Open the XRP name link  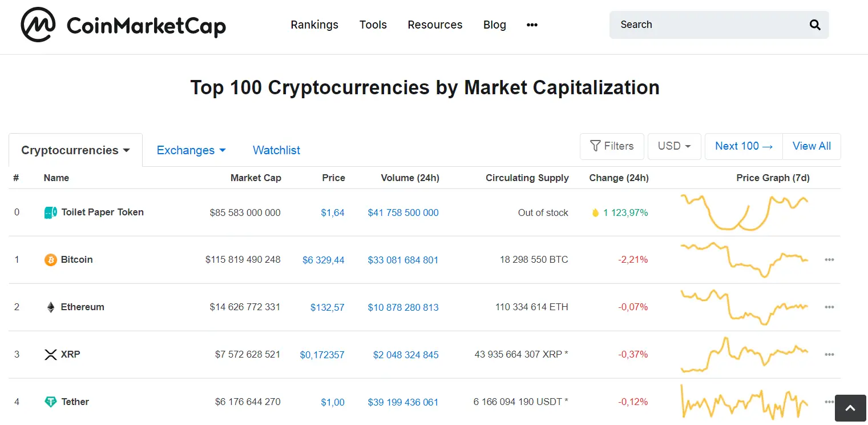point(71,354)
